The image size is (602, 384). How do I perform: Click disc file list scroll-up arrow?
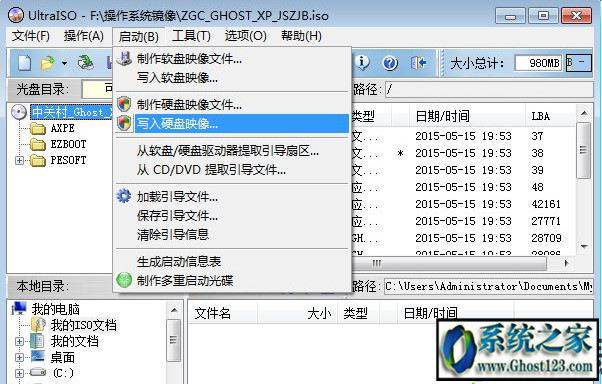pyautogui.click(x=584, y=113)
